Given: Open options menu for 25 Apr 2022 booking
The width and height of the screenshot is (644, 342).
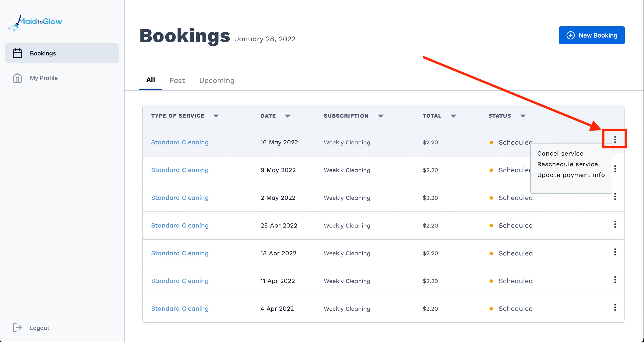Looking at the screenshot, I should coord(615,224).
